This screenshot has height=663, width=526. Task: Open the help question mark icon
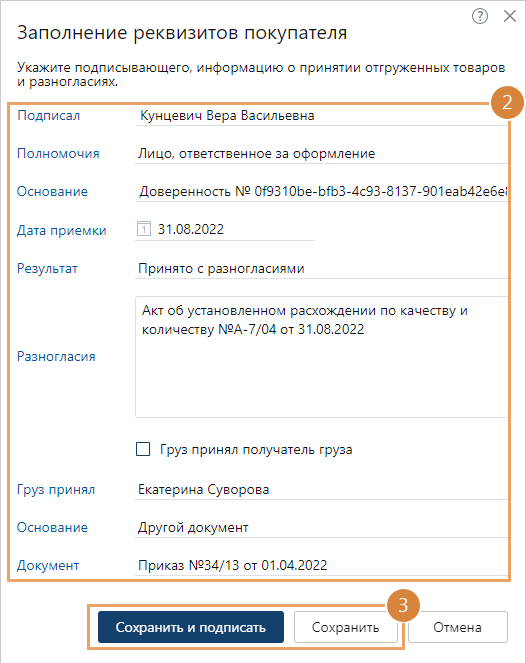coord(479,16)
